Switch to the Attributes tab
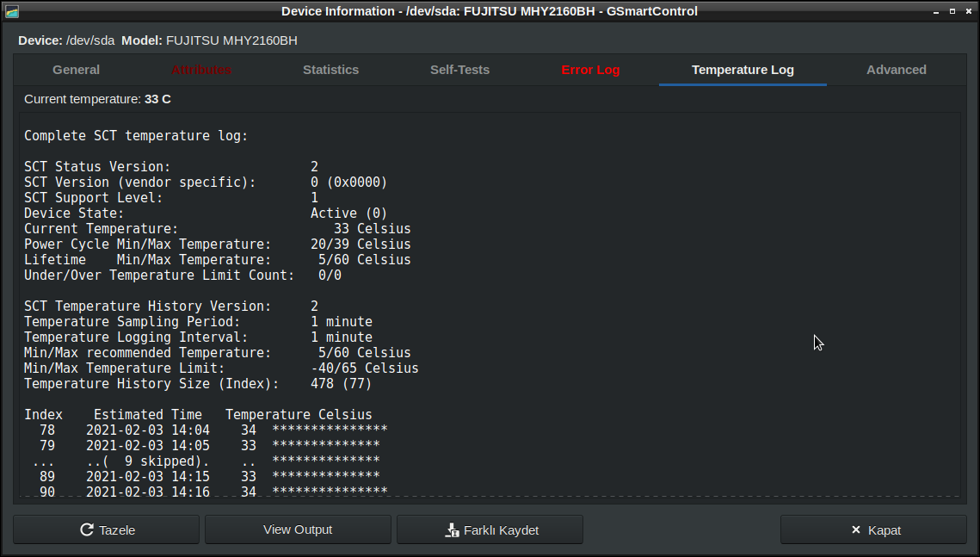This screenshot has height=557, width=980. [201, 70]
